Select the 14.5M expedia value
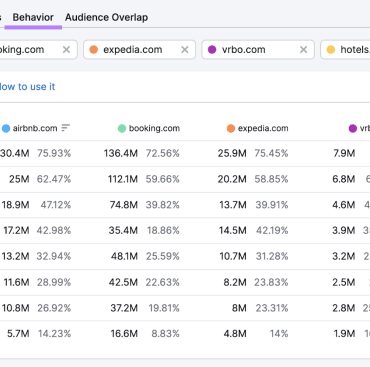 233,230
